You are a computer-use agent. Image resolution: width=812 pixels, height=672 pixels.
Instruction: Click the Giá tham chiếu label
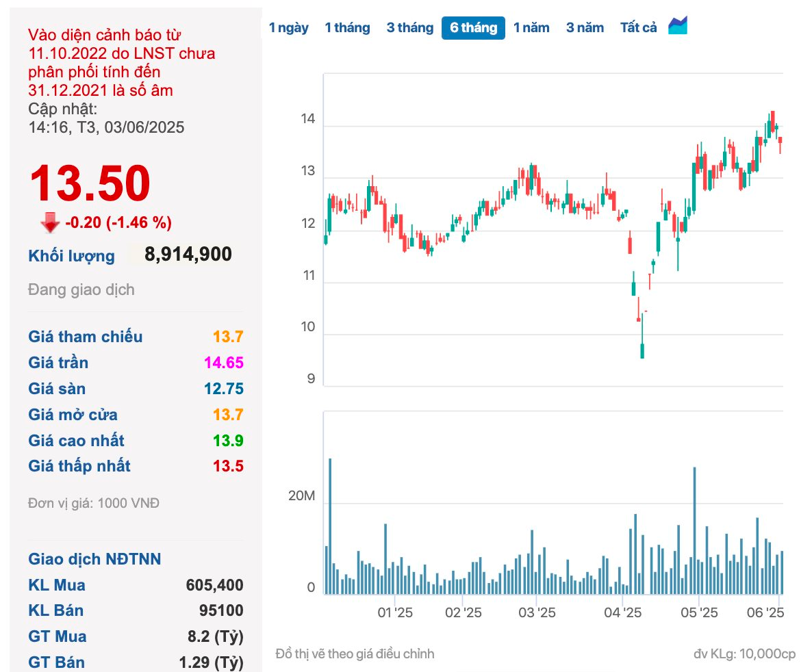[86, 337]
